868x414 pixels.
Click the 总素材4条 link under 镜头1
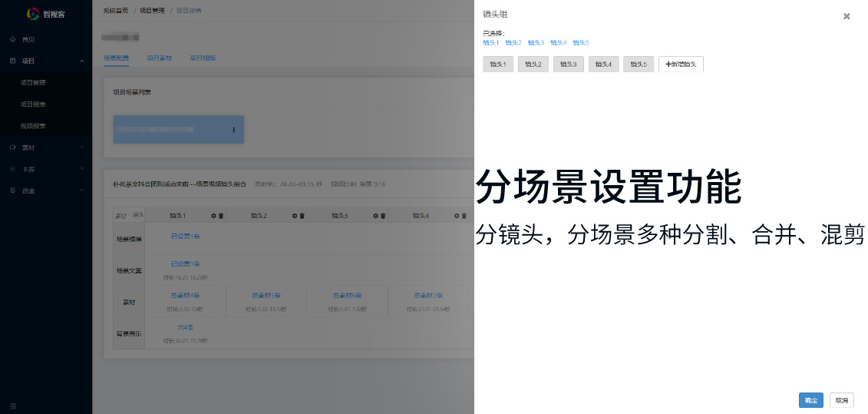pyautogui.click(x=185, y=295)
